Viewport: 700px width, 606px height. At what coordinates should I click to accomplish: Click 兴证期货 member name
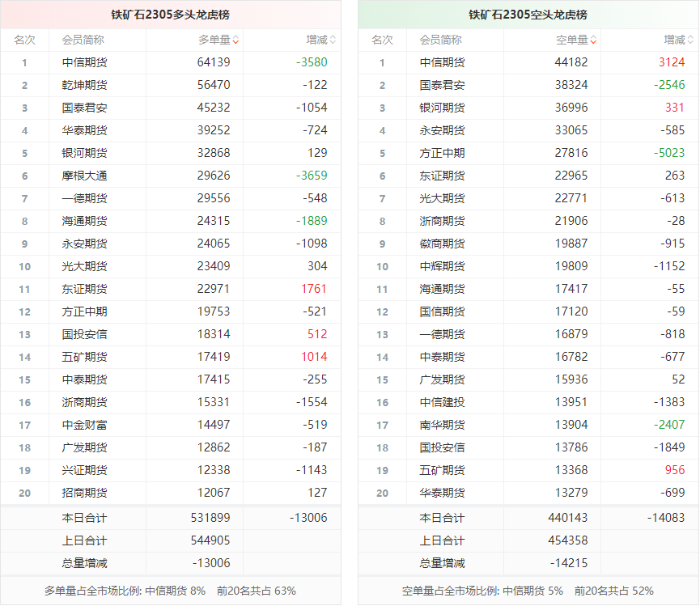coord(84,470)
